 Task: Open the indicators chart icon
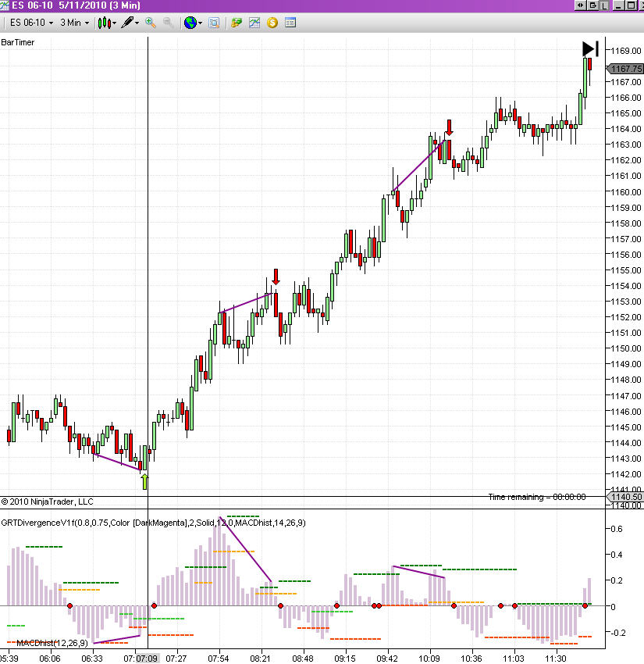(254, 23)
